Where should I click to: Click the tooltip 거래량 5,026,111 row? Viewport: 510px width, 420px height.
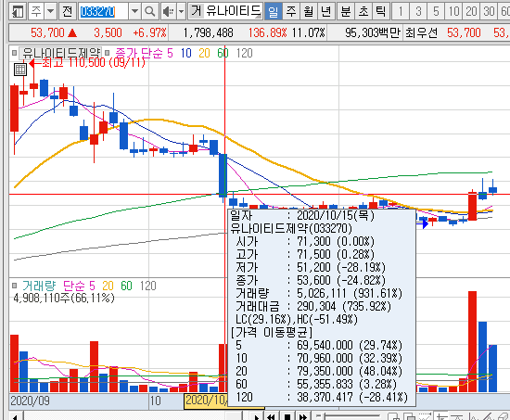(319, 293)
